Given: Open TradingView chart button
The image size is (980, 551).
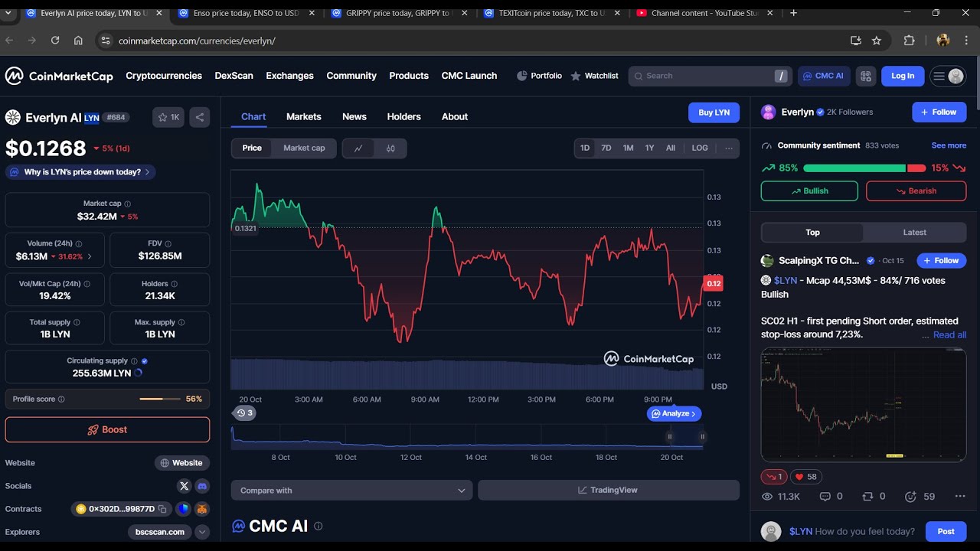Looking at the screenshot, I should coord(609,491).
